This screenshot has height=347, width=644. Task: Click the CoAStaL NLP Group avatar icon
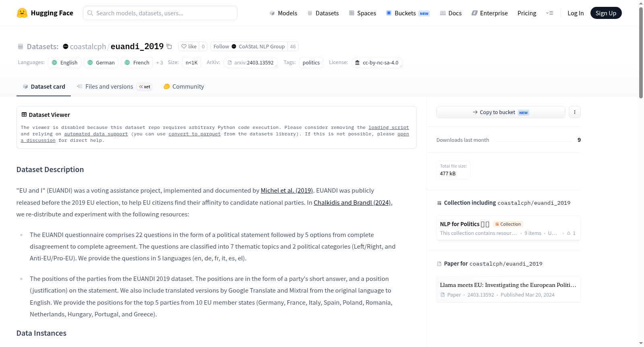tap(234, 46)
